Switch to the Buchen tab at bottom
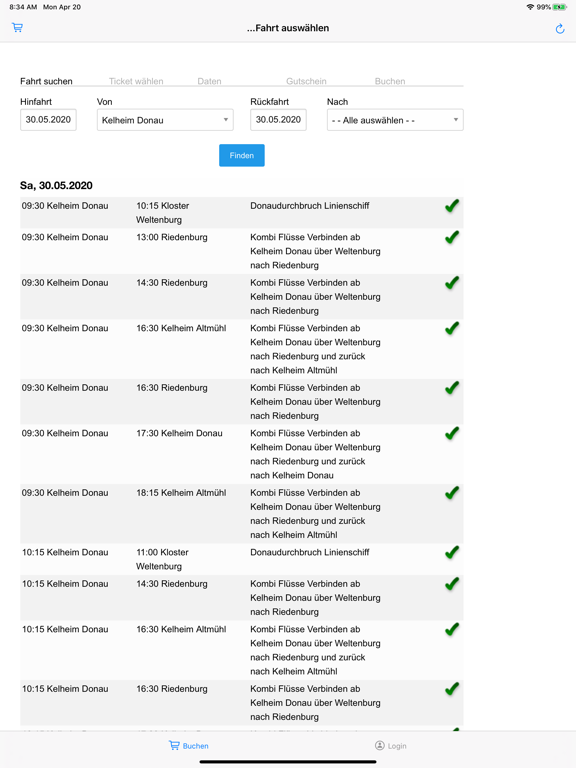The width and height of the screenshot is (576, 768). (x=189, y=745)
